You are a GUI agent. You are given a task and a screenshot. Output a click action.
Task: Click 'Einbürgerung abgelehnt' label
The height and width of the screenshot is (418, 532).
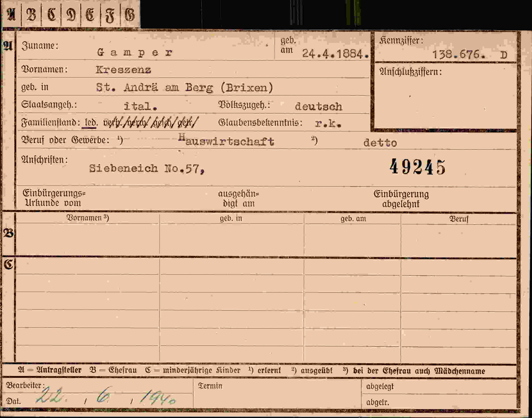point(401,199)
